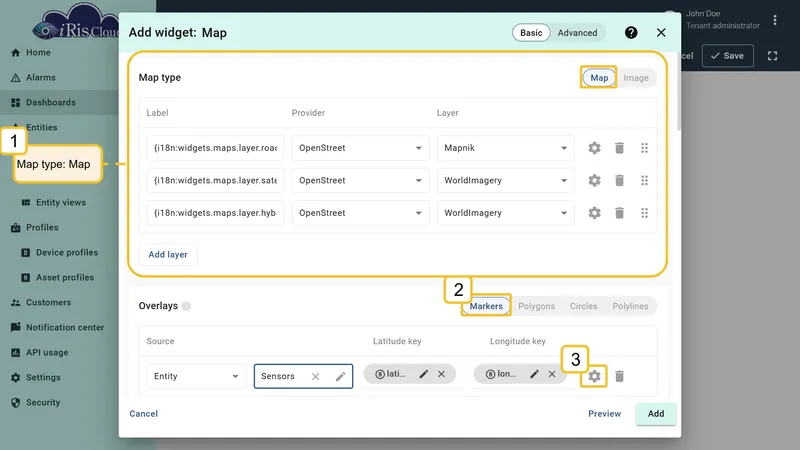This screenshot has width=800, height=450.
Task: Click Add to create the widget
Action: point(656,414)
